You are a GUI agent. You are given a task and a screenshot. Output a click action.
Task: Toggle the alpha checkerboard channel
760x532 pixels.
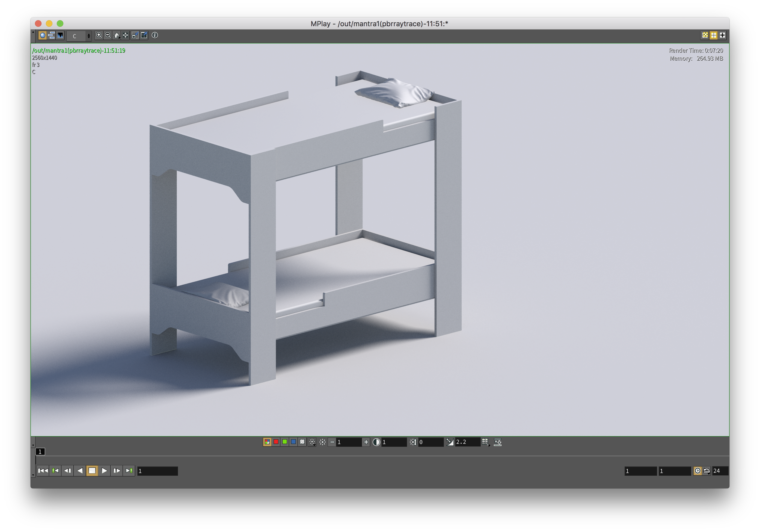(302, 442)
